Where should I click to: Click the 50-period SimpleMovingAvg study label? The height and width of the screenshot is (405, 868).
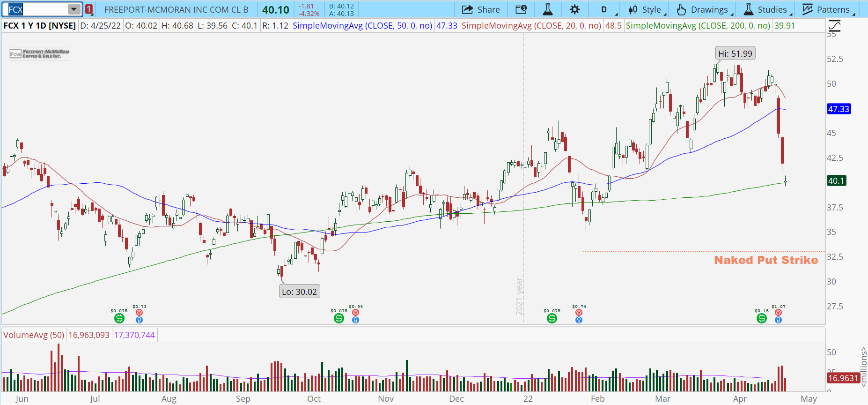pos(362,26)
